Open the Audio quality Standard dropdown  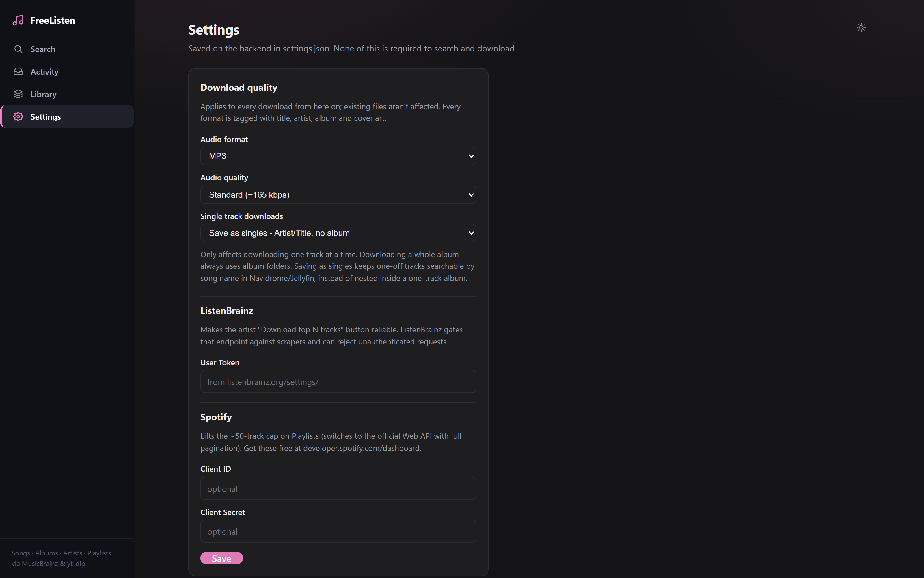[x=338, y=195]
